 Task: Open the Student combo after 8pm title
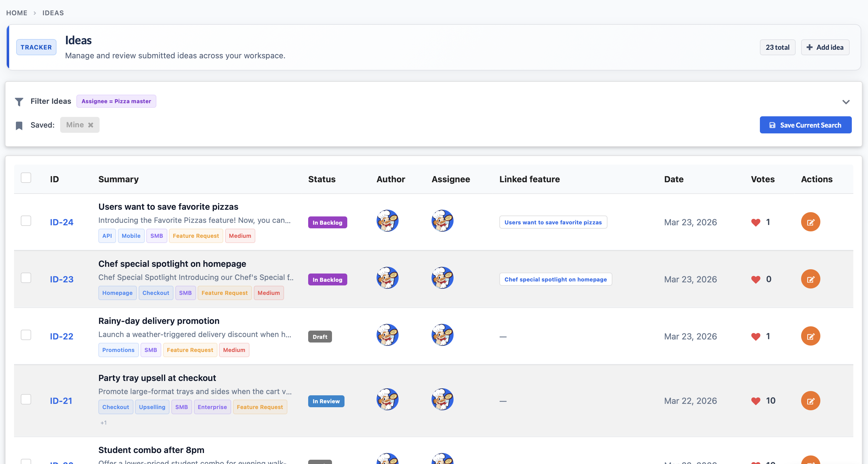tap(151, 450)
